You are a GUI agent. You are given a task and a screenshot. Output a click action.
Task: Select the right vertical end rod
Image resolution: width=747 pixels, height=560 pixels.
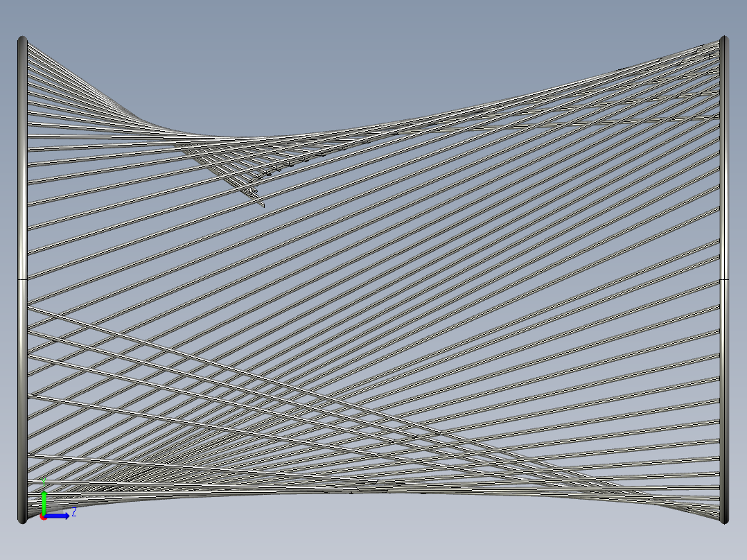(x=724, y=280)
